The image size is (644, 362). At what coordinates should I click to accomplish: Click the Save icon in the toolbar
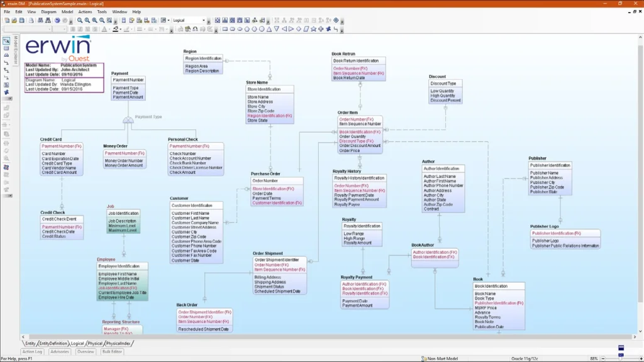click(22, 19)
